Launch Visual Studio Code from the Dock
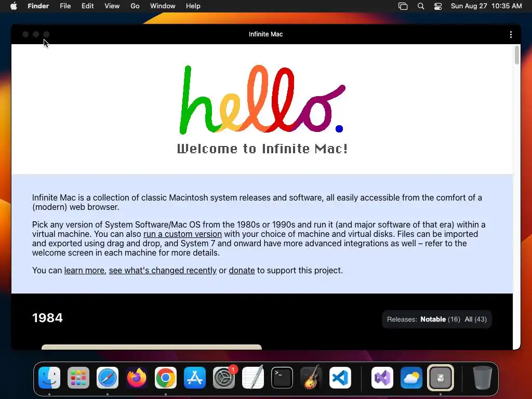This screenshot has width=532, height=399. (340, 378)
